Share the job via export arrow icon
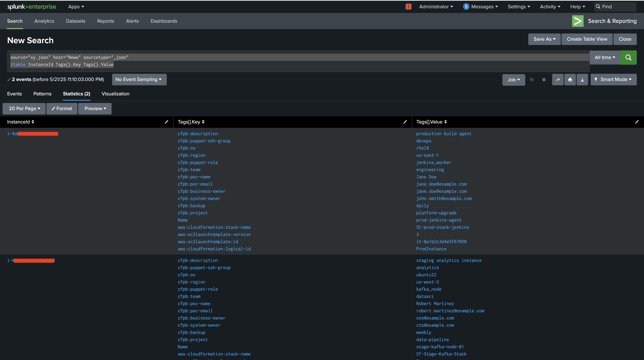Viewport: 644px width, 360px height. (558, 79)
